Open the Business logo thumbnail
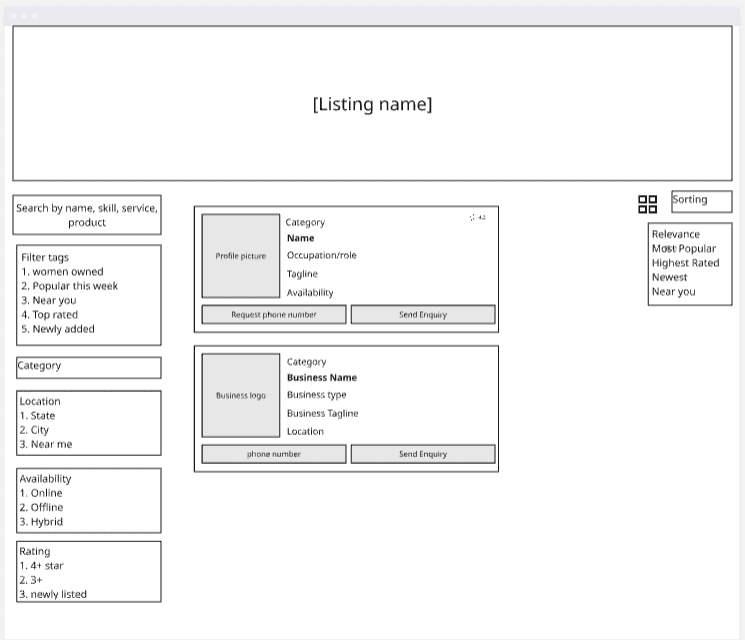Screen dimensions: 745x640 coord(241,395)
